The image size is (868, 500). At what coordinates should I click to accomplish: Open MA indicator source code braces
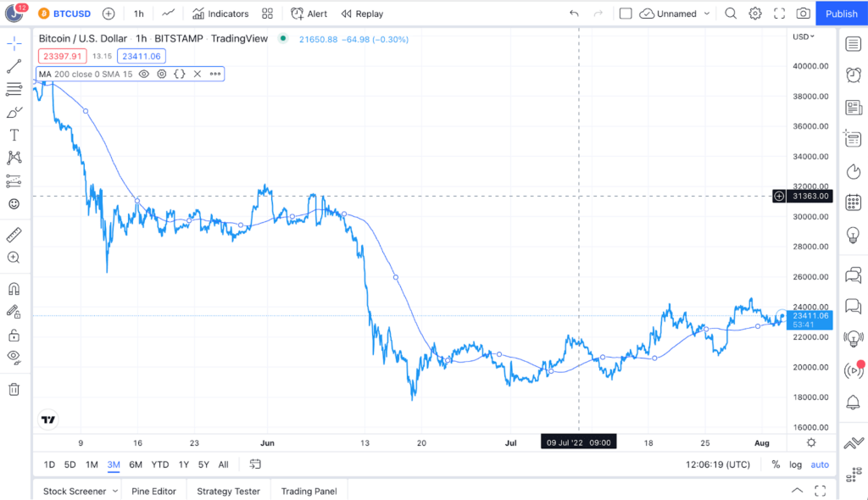click(180, 75)
